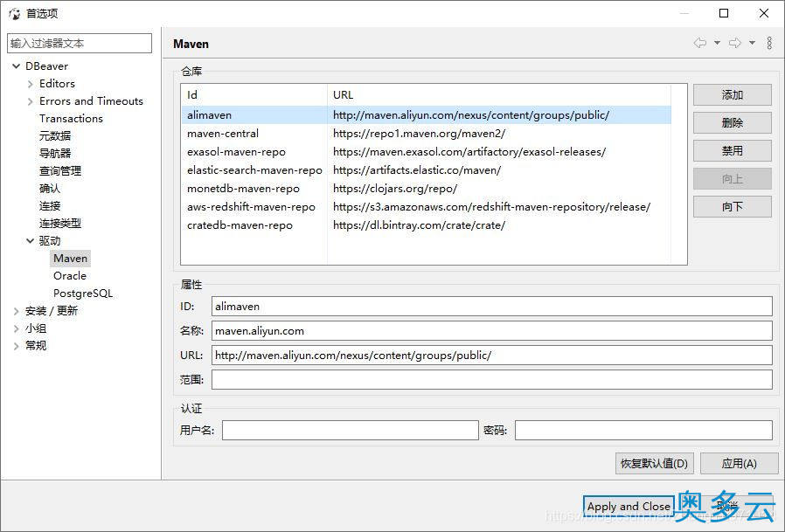Expand Errors and Timeouts node

30,101
